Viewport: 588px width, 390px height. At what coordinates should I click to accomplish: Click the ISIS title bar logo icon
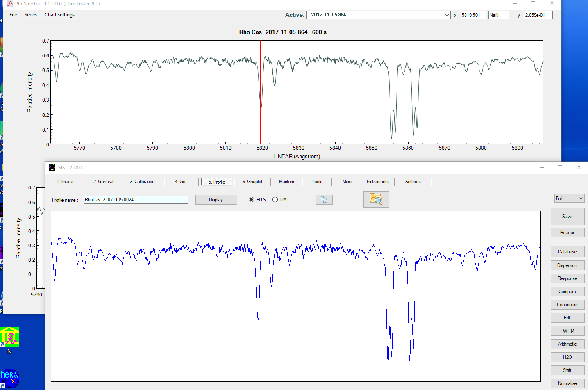52,167
